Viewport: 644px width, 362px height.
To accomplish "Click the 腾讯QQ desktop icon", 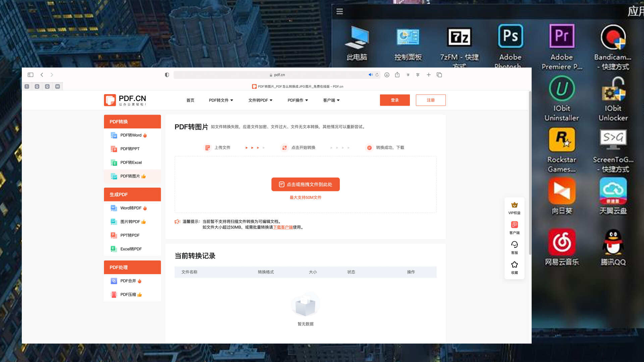I will click(x=613, y=247).
